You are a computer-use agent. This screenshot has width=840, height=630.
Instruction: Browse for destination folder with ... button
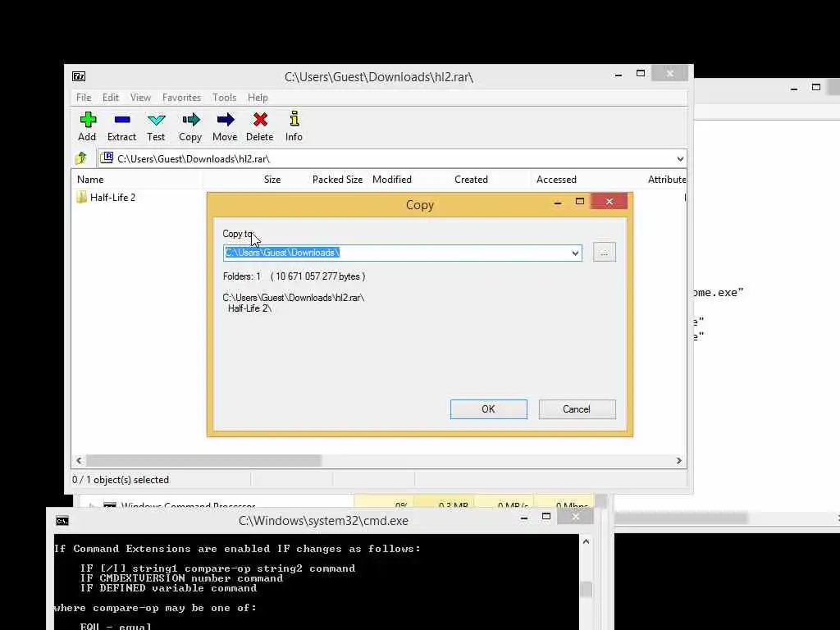tap(605, 253)
